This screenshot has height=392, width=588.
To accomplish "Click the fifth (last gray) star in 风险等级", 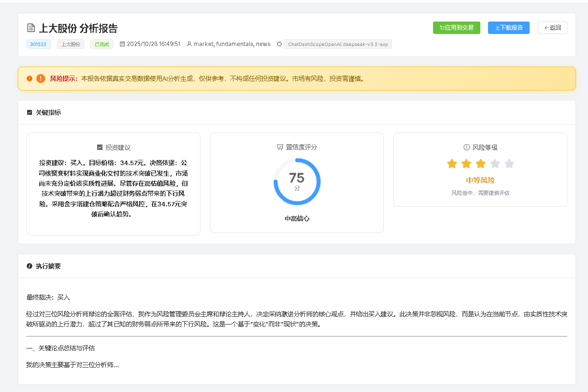I will coord(509,164).
